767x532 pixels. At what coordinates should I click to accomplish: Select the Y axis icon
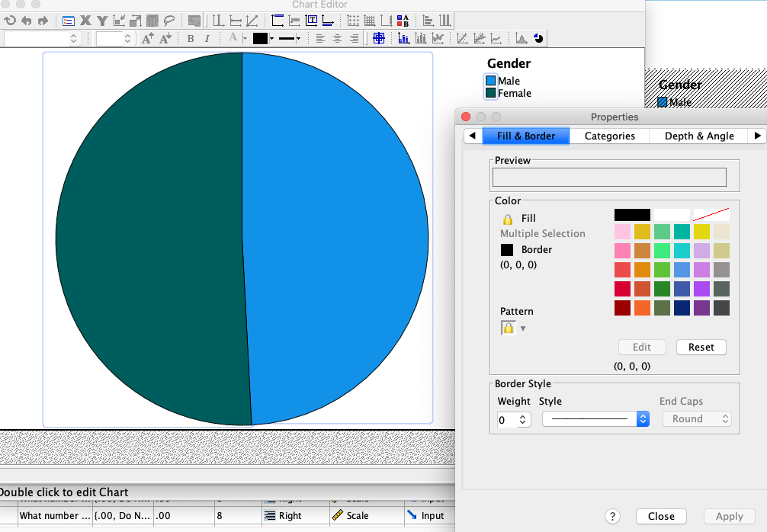point(102,21)
